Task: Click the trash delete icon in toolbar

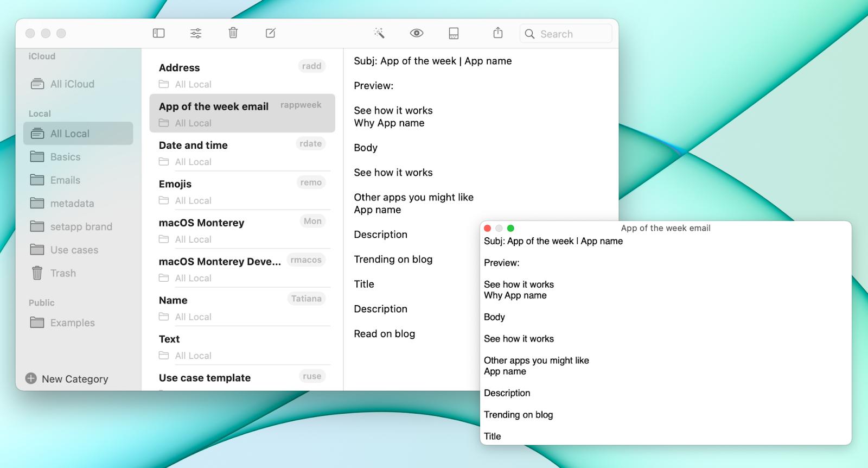Action: coord(233,33)
